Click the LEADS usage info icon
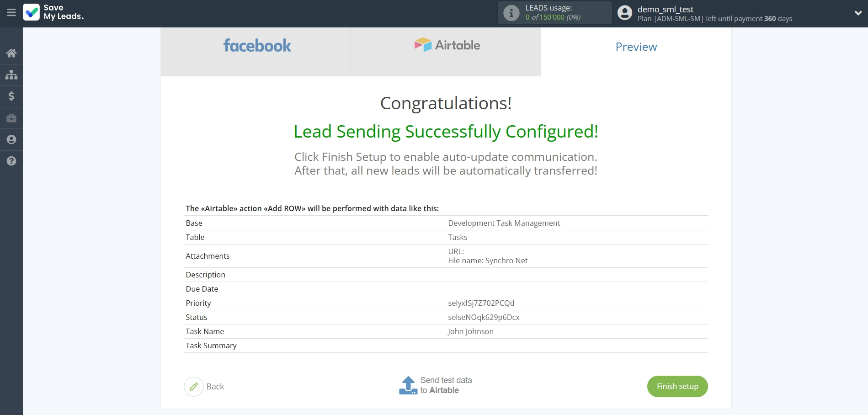 click(x=511, y=13)
